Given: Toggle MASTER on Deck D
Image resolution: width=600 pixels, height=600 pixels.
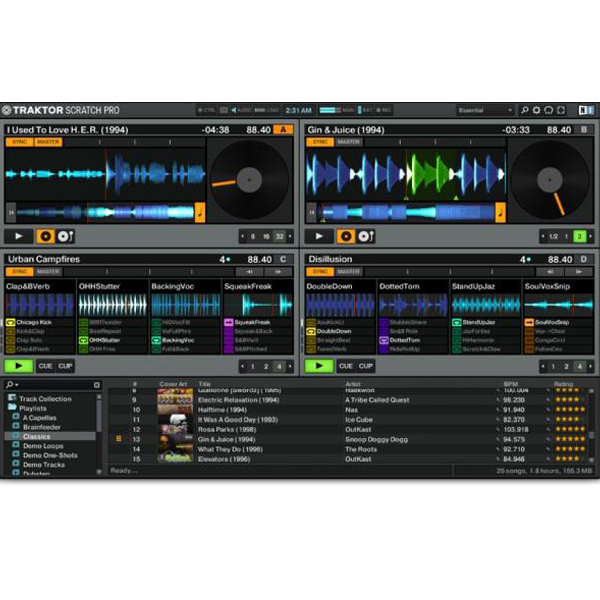Looking at the screenshot, I should pyautogui.click(x=348, y=272).
